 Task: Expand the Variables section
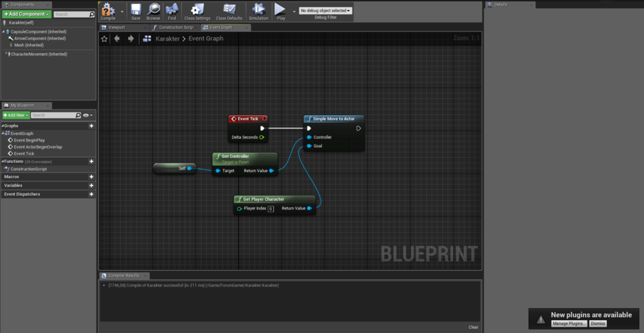[x=13, y=185]
